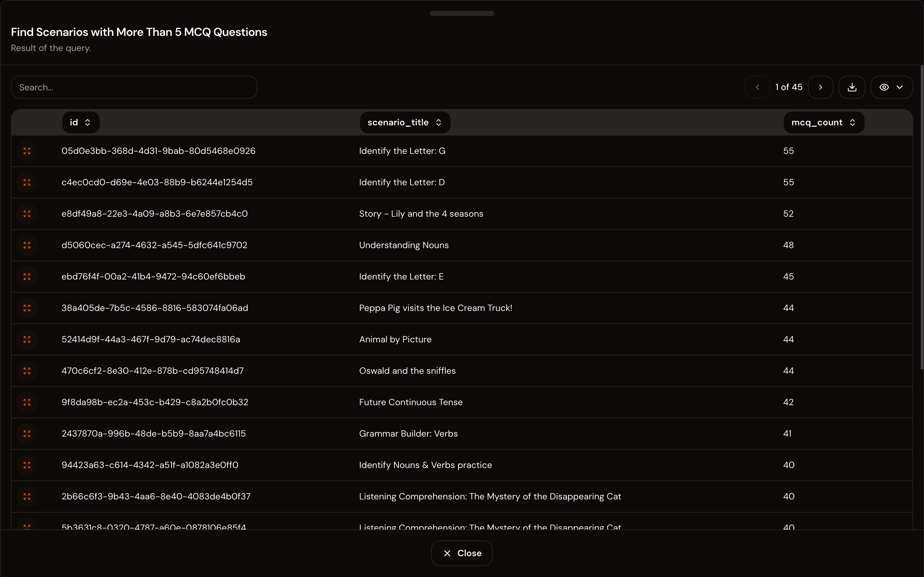
Task: Expand row for Identify the Letter: D
Action: pos(27,182)
